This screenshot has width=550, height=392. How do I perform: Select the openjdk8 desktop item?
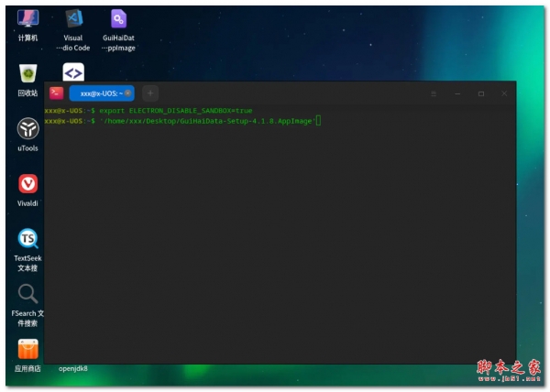pos(73,368)
